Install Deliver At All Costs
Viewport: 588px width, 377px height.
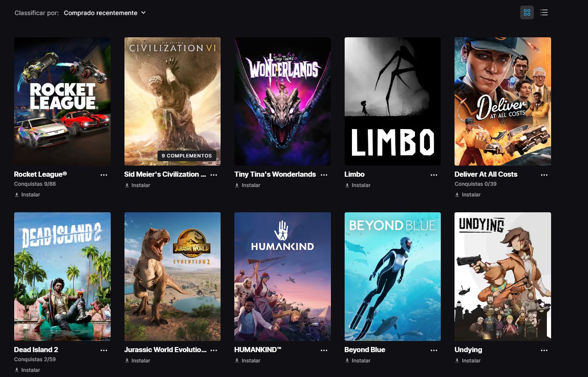pos(468,195)
